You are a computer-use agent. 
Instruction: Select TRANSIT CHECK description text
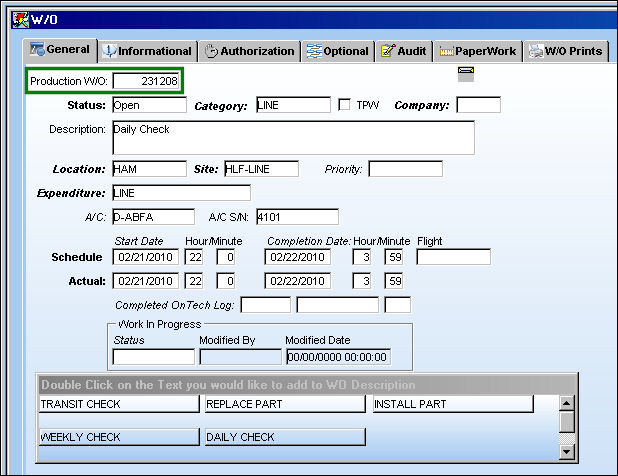pyautogui.click(x=119, y=404)
